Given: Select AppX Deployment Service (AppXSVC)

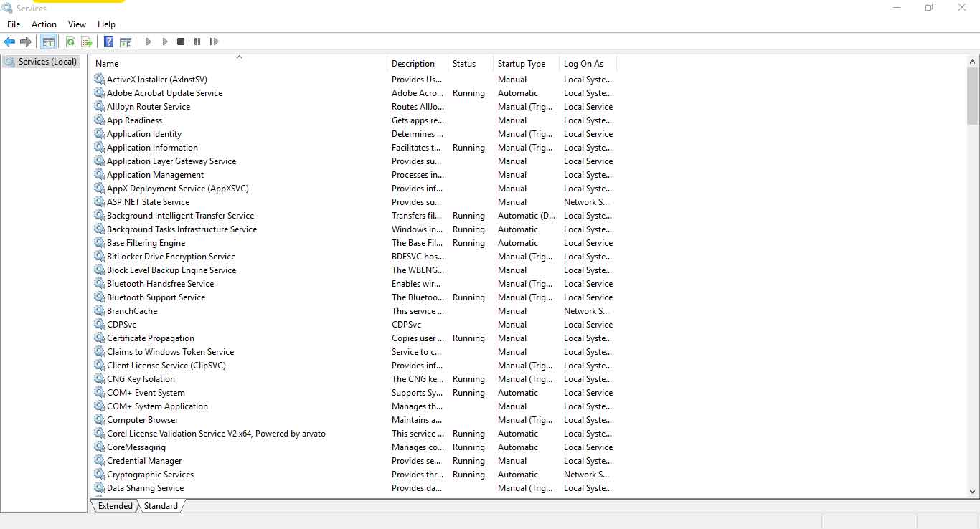Looking at the screenshot, I should 178,189.
